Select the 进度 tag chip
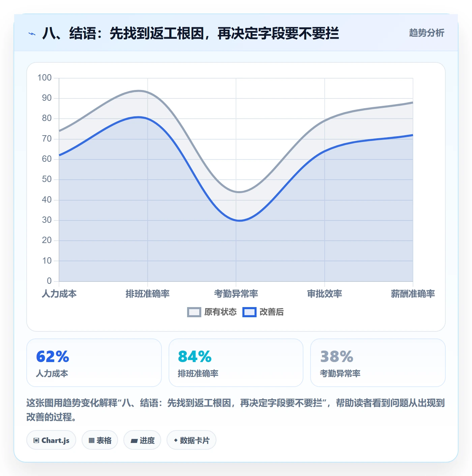 click(142, 440)
